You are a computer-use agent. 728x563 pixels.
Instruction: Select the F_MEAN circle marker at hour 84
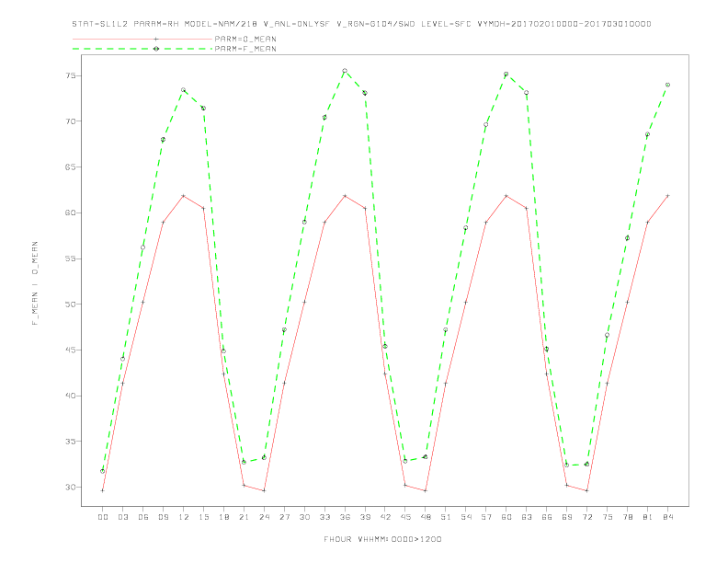(x=667, y=85)
